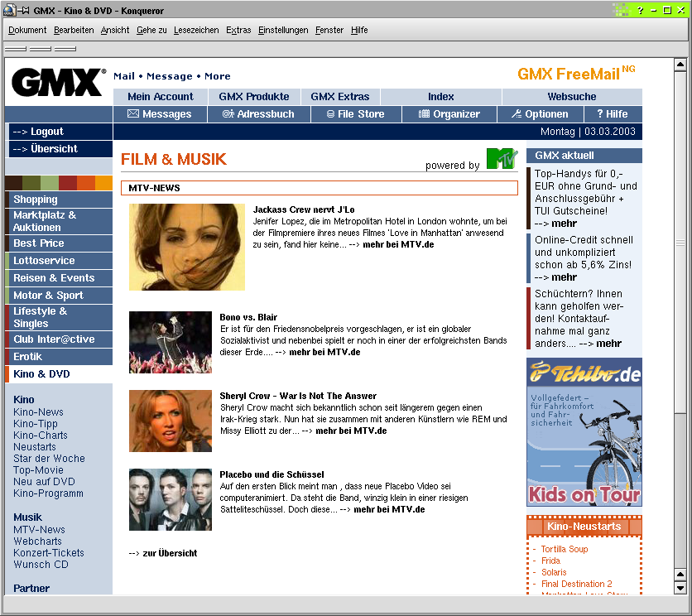Click the page scrollbar up arrow at top
Image resolution: width=692 pixels, height=616 pixels.
tap(680, 65)
